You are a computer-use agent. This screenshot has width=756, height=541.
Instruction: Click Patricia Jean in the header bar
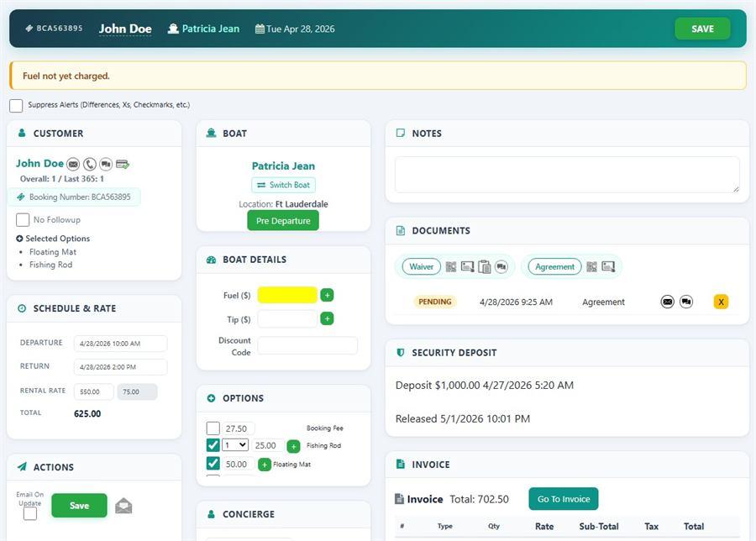pyautogui.click(x=211, y=29)
